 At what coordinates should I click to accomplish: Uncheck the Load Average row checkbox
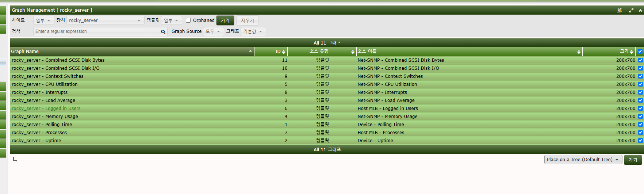[x=640, y=100]
